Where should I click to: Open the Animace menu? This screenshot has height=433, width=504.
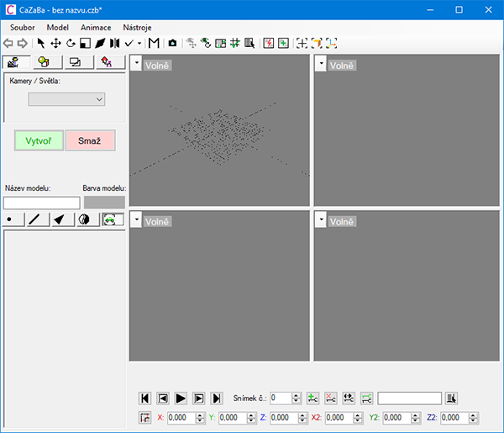[95, 27]
